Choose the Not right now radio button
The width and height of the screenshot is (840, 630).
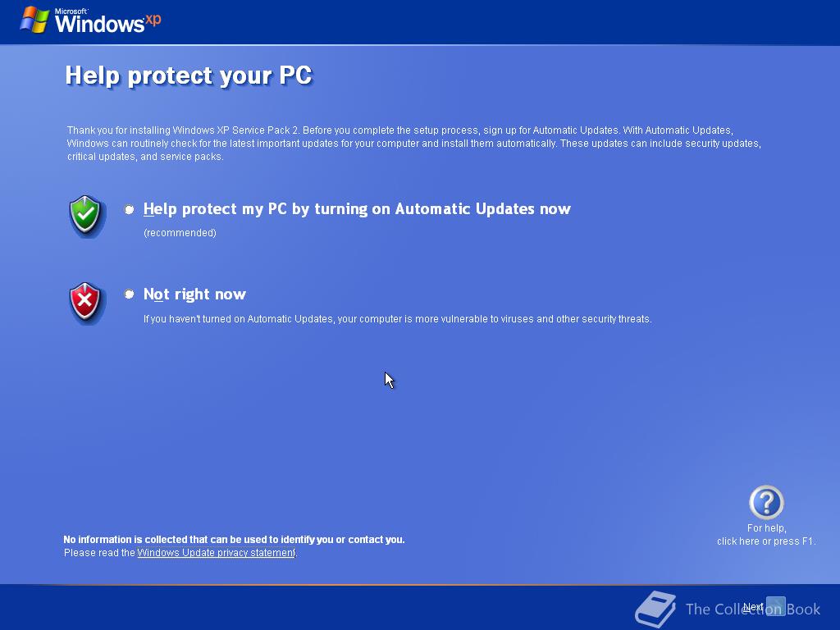click(129, 294)
